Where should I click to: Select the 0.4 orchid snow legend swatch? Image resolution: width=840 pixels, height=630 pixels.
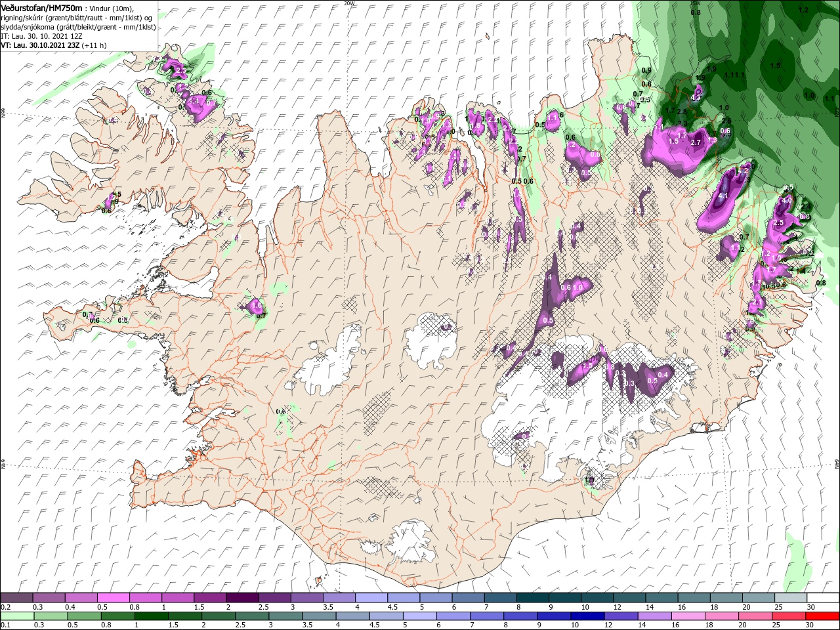[x=81, y=598]
